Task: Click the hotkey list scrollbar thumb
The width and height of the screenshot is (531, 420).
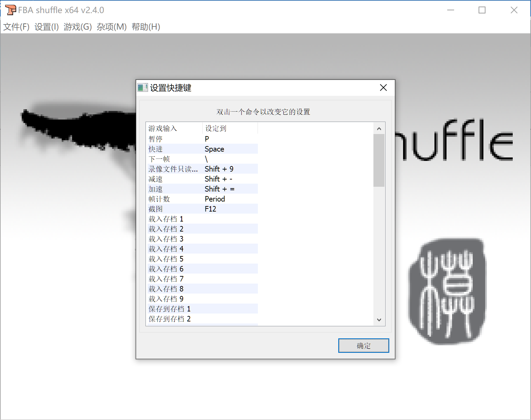Action: tap(379, 160)
